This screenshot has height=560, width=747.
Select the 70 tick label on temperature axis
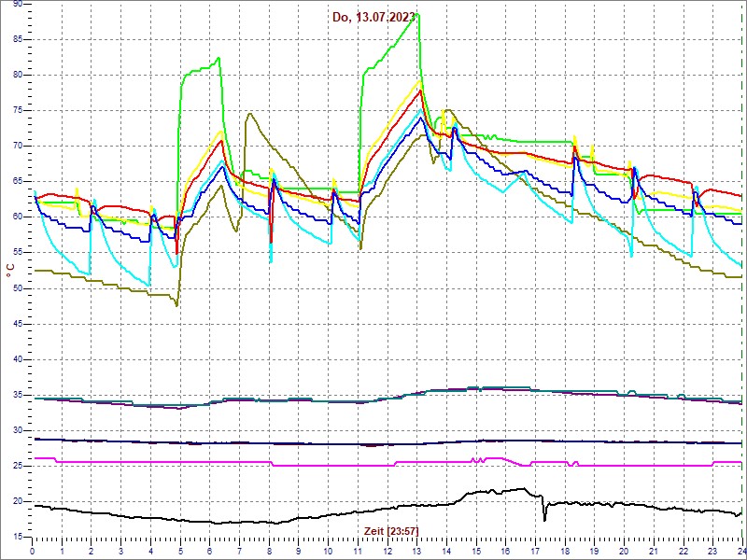click(x=17, y=147)
